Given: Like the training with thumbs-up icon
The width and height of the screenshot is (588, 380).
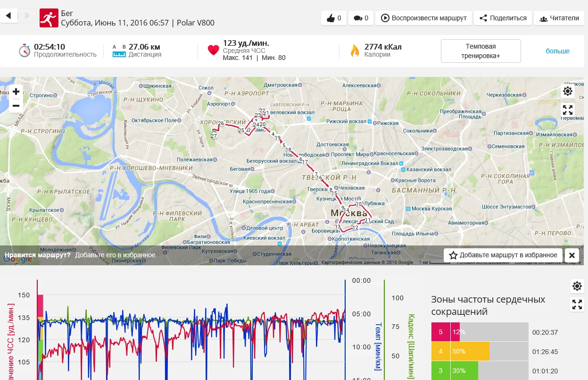Looking at the screenshot, I should [334, 18].
